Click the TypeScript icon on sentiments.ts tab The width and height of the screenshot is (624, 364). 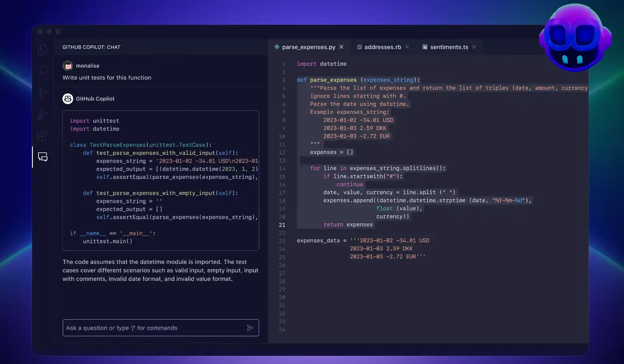tap(425, 47)
